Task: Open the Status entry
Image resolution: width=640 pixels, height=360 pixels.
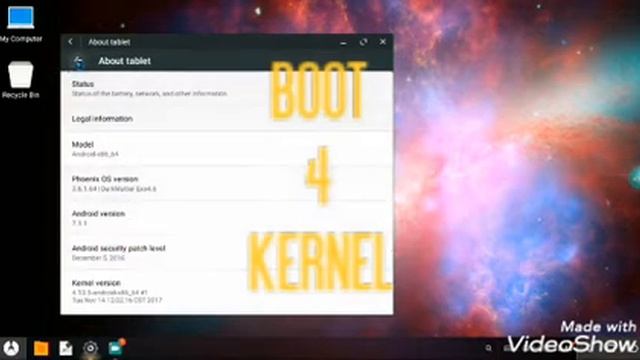Action: pyautogui.click(x=227, y=89)
